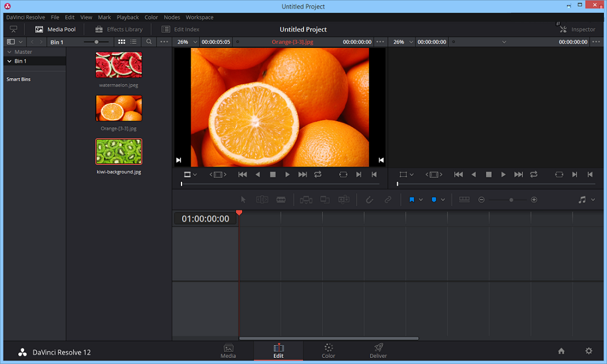Switch to the Color page tab

[328, 351]
